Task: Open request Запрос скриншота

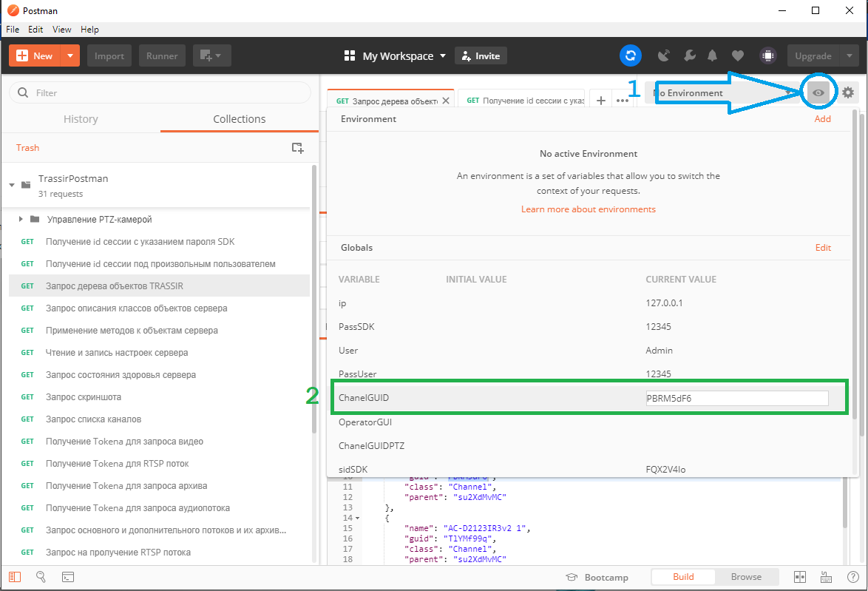Action: (x=160, y=397)
